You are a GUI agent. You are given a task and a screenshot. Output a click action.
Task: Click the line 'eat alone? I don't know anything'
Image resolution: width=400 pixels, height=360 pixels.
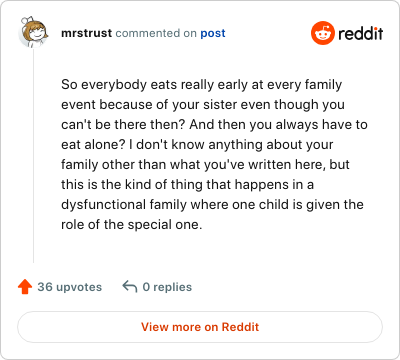tap(197, 145)
